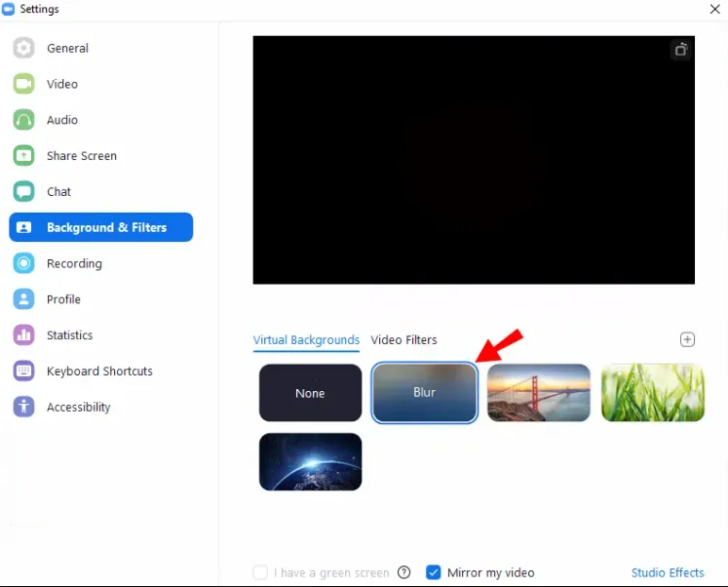Choose the green grass background

(653, 392)
